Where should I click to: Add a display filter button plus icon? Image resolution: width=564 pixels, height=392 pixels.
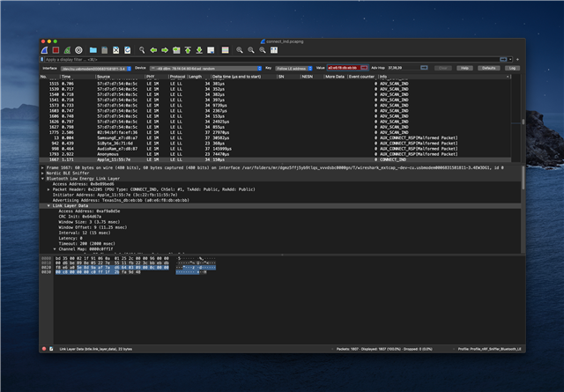click(517, 59)
